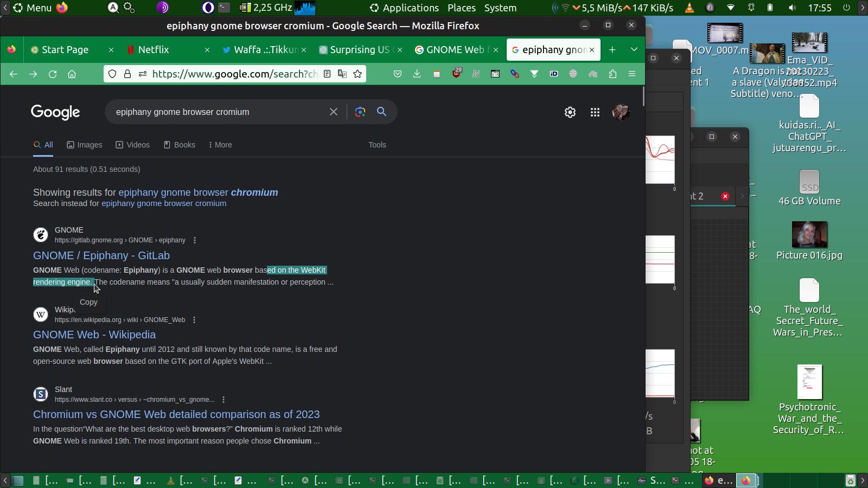Search by image with Google Lens
The height and width of the screenshot is (488, 868).
click(360, 112)
